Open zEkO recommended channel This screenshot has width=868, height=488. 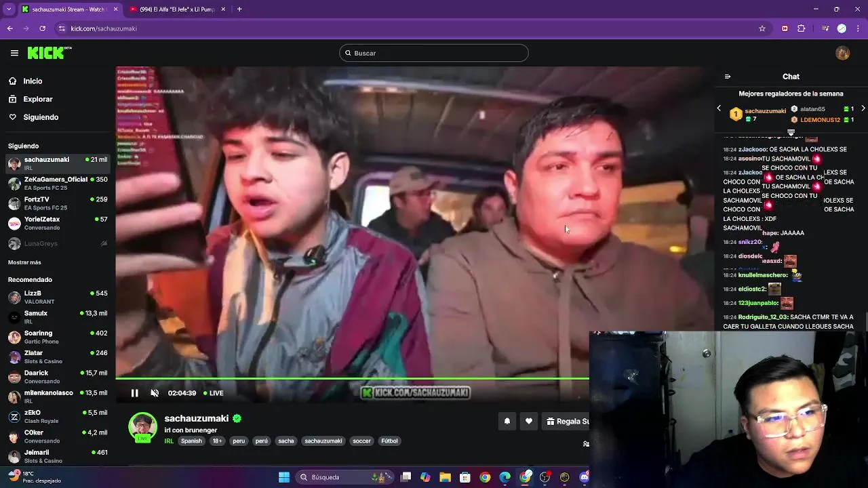[x=57, y=416]
